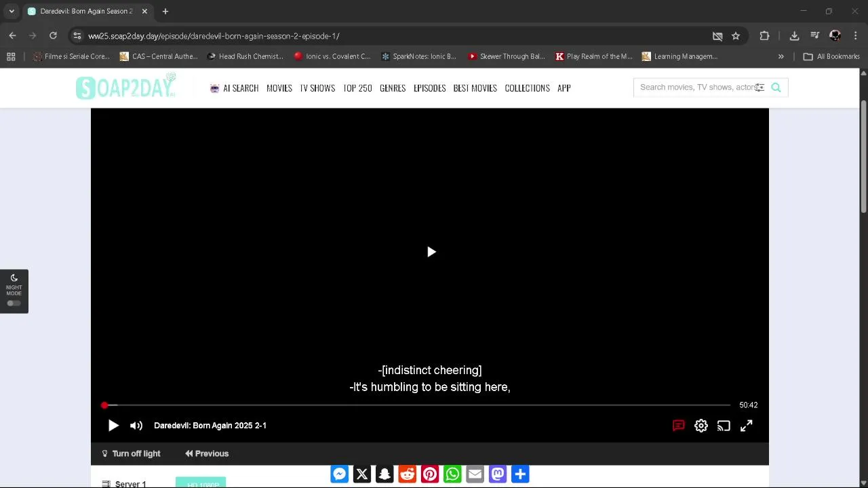Open the TV Shows menu
The width and height of the screenshot is (868, 488).
tap(317, 88)
